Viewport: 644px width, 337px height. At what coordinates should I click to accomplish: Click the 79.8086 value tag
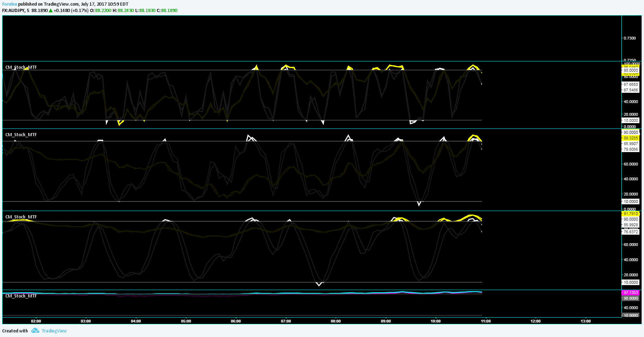tap(631, 150)
